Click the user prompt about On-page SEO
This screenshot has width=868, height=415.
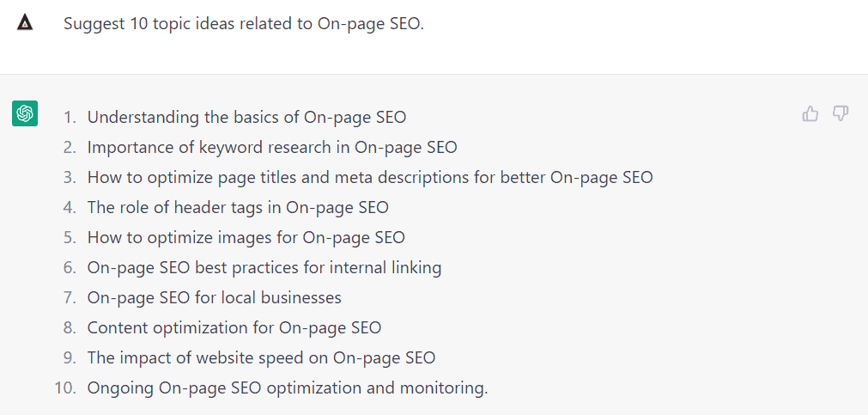tap(244, 24)
